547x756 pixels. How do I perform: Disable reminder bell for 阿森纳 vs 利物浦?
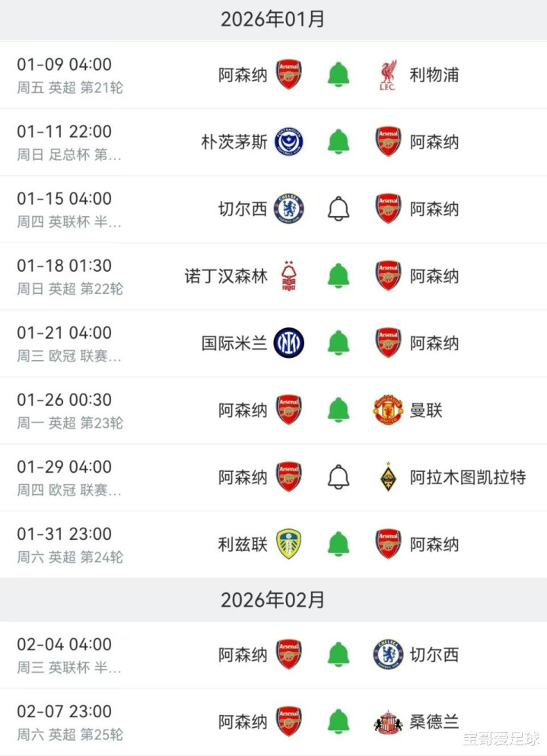pos(339,75)
